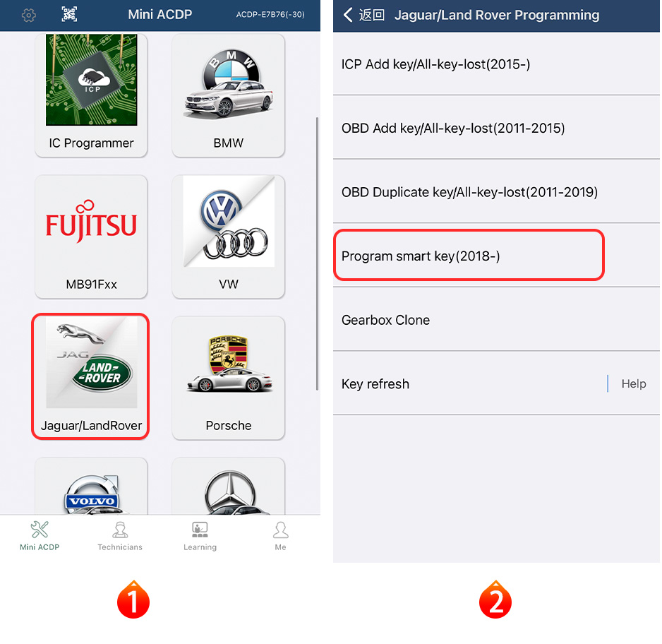
Task: Open the Jaguar/LandRover tile
Action: 90,376
